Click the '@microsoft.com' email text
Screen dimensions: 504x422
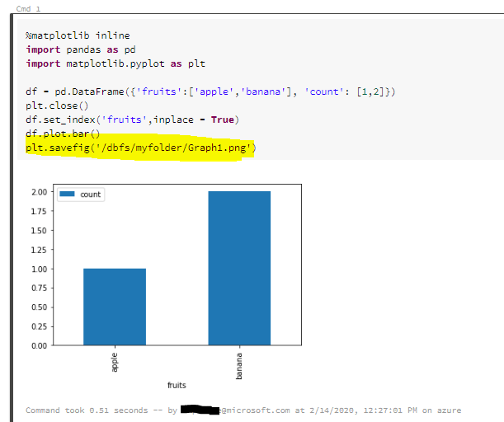[255, 410]
